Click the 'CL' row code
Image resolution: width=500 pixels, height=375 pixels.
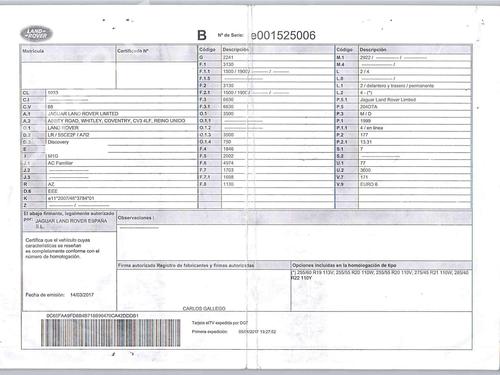pyautogui.click(x=26, y=93)
